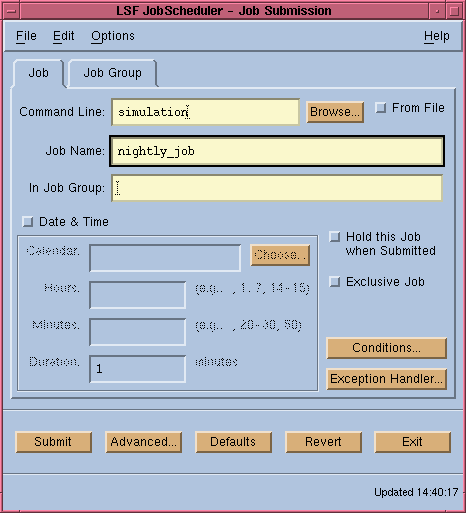The height and width of the screenshot is (513, 466).
Task: Click into the In Job Group field
Action: [277, 188]
